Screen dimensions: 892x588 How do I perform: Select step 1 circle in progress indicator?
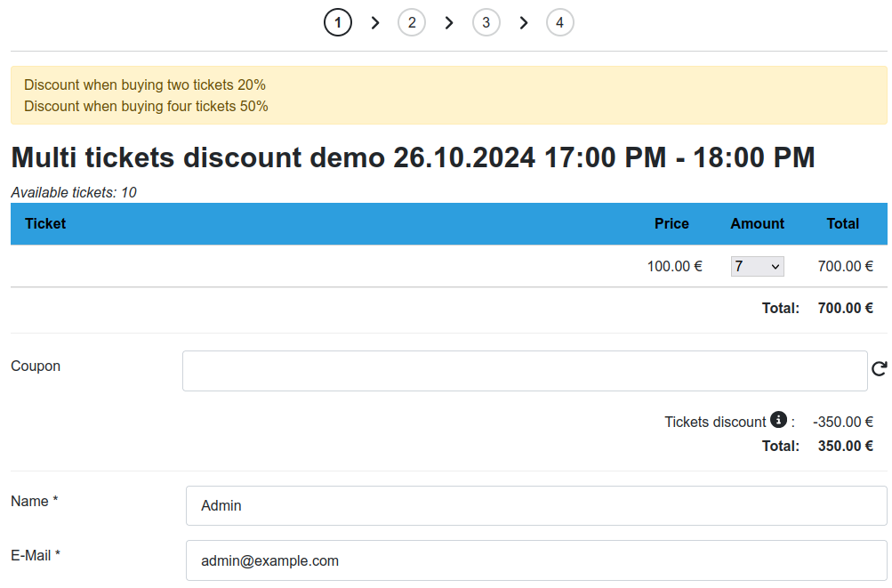pos(338,23)
